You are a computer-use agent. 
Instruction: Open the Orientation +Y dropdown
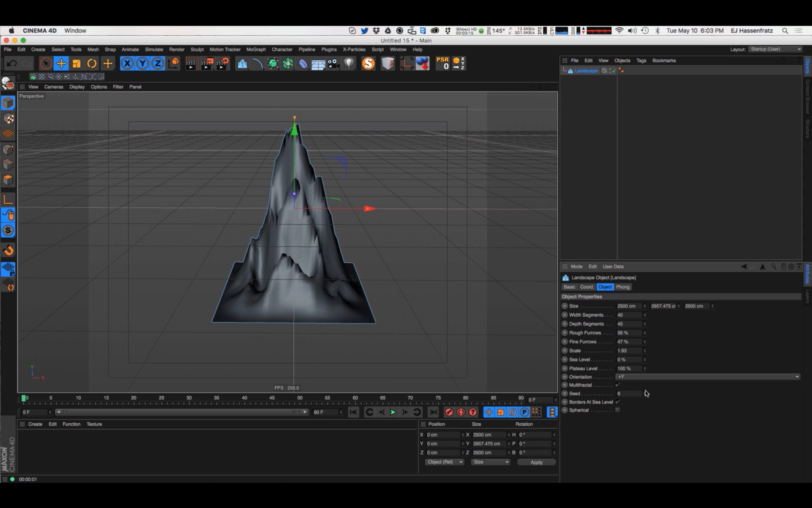coord(708,377)
